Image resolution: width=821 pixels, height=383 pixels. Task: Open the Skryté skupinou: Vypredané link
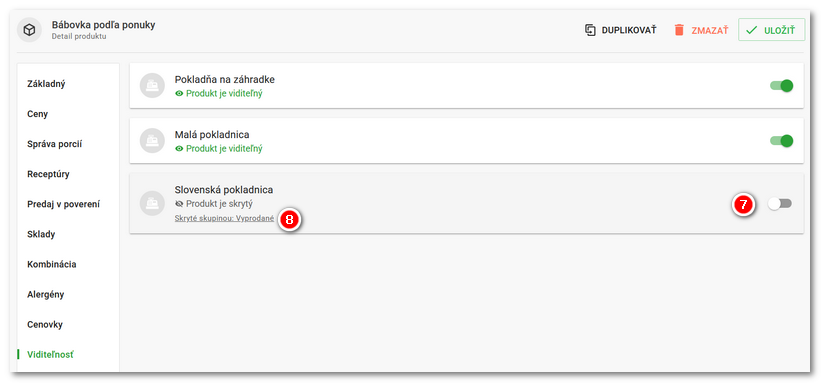pos(224,218)
